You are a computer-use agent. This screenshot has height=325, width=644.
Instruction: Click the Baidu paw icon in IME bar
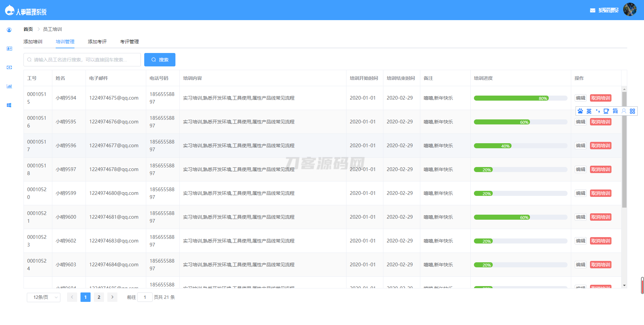point(580,111)
